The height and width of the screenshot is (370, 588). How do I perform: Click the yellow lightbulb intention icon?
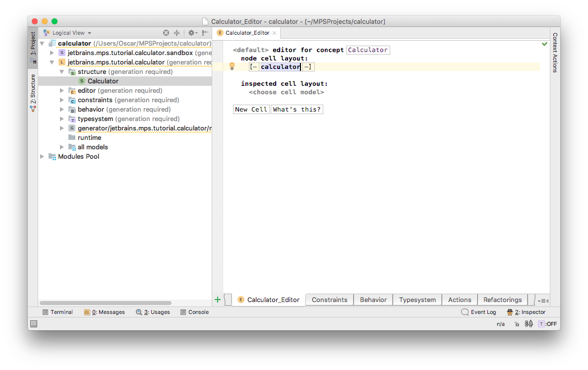(232, 66)
